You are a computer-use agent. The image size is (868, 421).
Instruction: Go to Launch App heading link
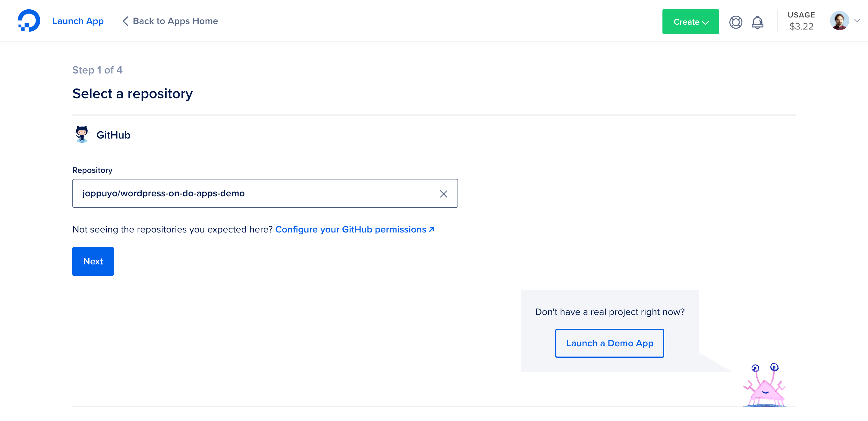pyautogui.click(x=78, y=21)
